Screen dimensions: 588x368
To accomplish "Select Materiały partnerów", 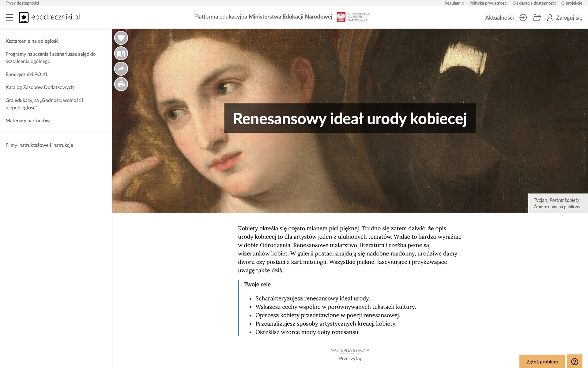I will [28, 121].
